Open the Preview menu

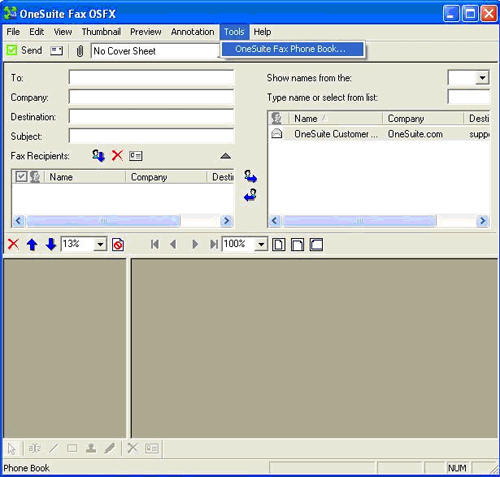pyautogui.click(x=146, y=32)
